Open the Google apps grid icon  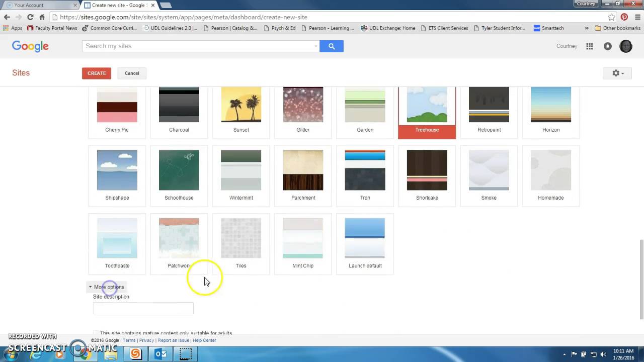590,46
